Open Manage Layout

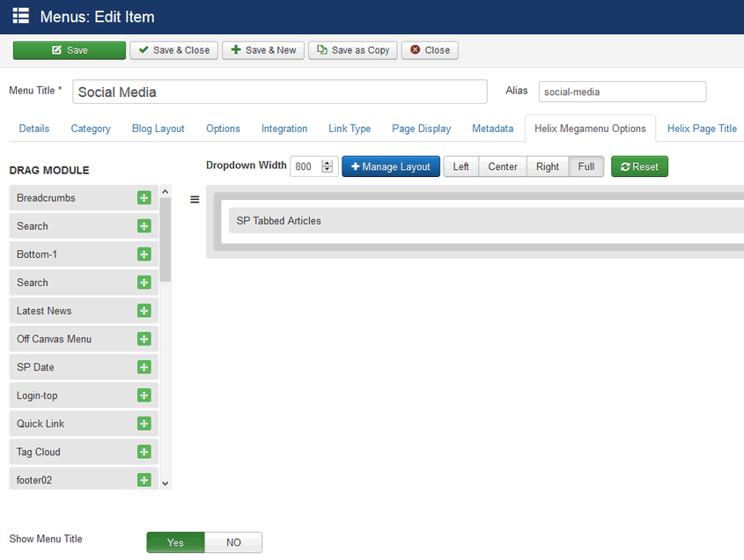point(391,166)
